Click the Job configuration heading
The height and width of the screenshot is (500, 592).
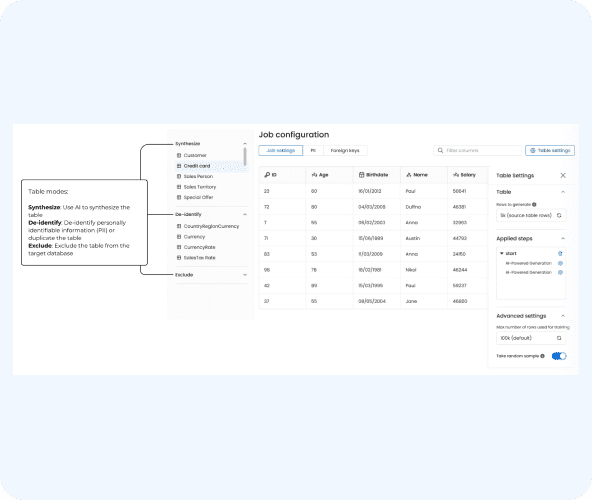coord(294,135)
